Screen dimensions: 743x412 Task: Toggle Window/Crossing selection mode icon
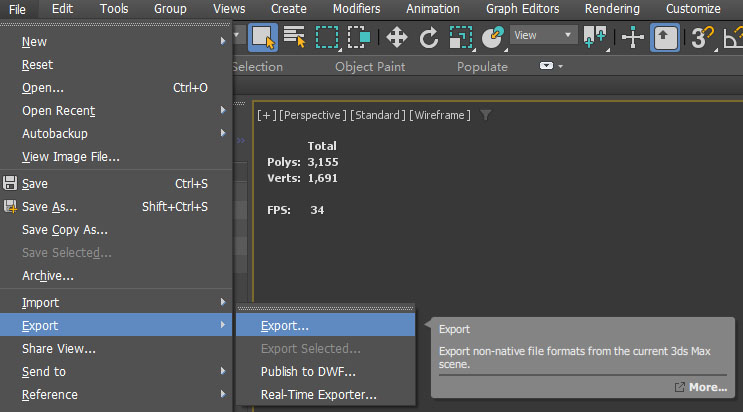click(359, 37)
